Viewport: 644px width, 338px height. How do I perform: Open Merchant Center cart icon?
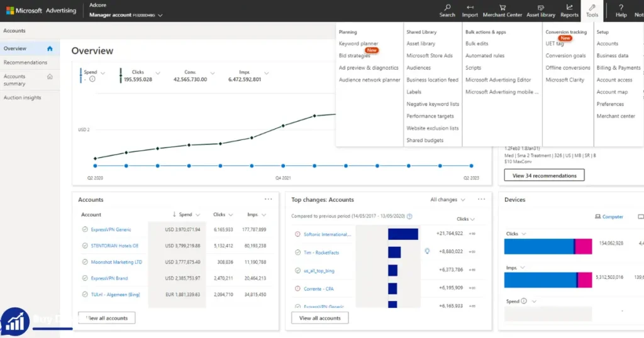pos(502,7)
